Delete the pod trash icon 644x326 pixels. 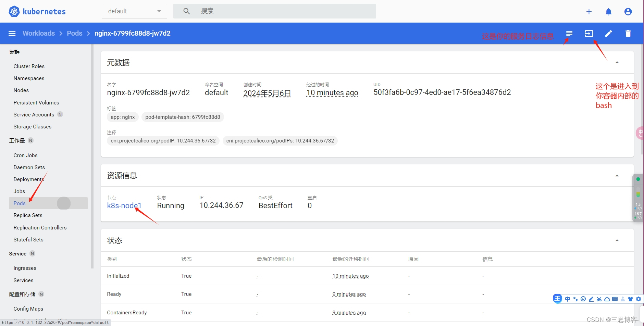(x=628, y=34)
